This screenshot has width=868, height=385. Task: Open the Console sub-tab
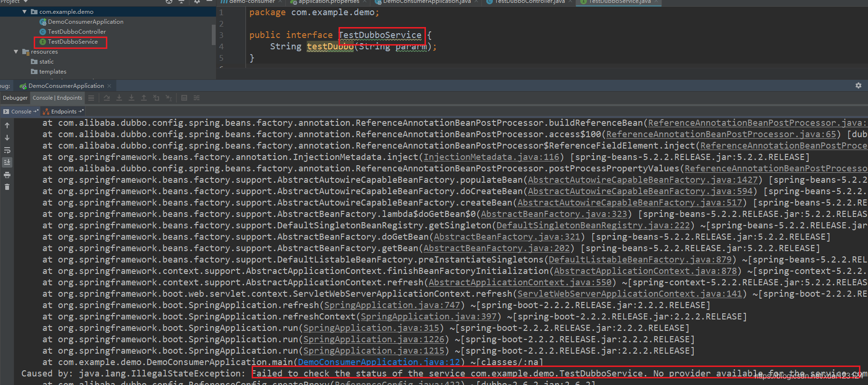tap(21, 112)
